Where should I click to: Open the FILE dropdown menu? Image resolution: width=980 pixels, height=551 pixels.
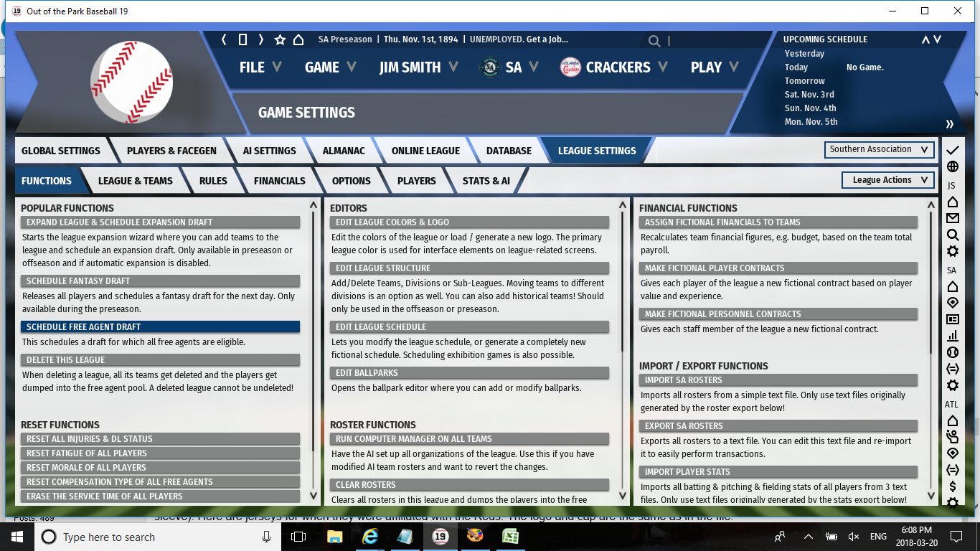coord(260,67)
